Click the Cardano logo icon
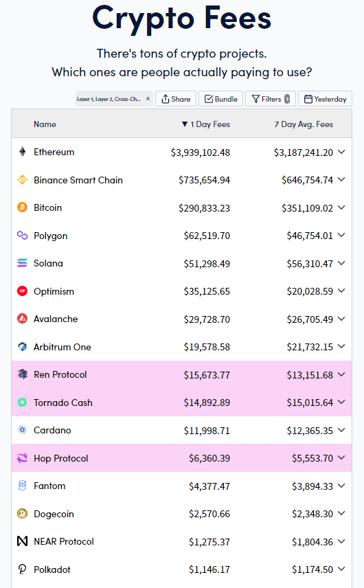The height and width of the screenshot is (588, 364). tap(23, 430)
